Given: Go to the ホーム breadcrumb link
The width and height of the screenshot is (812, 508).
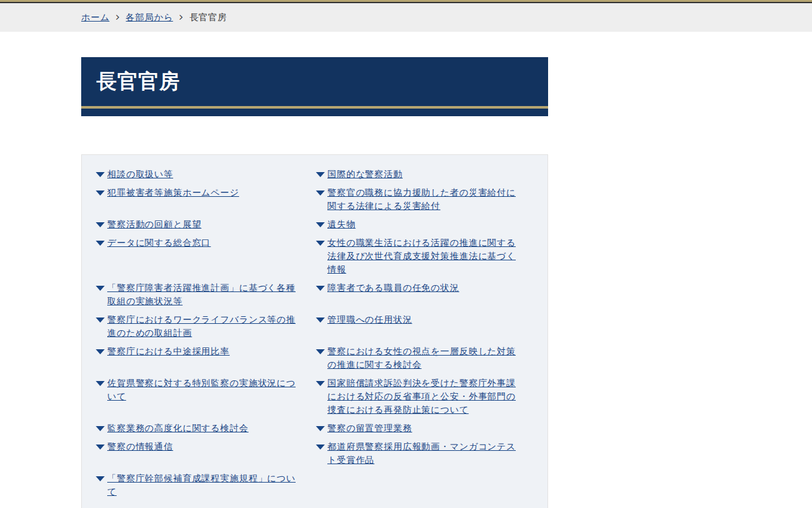Looking at the screenshot, I should [95, 17].
